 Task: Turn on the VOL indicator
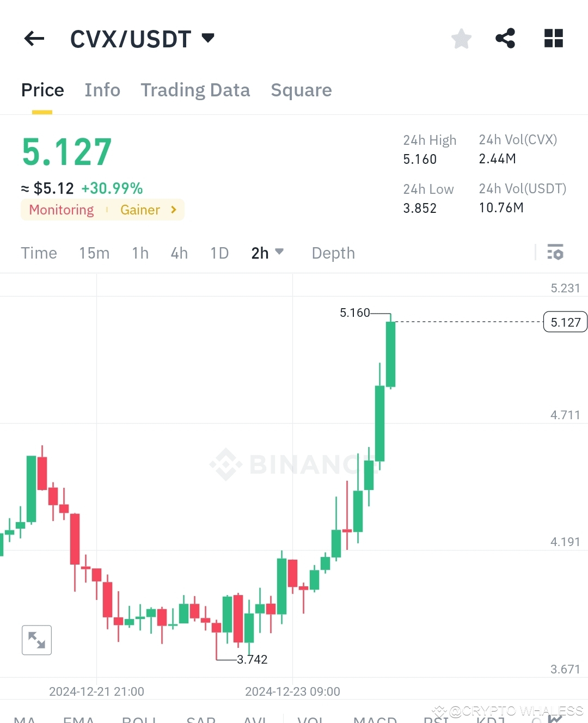pos(310,720)
